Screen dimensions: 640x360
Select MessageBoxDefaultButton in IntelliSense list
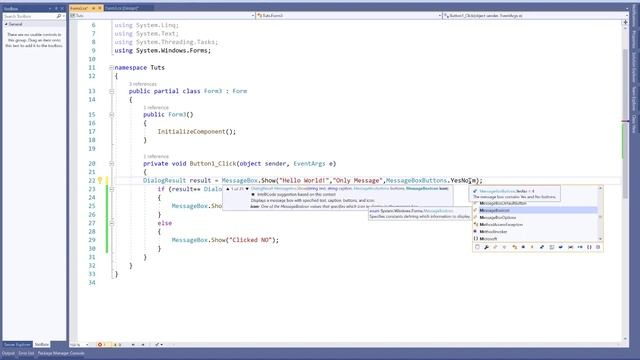tap(535, 203)
